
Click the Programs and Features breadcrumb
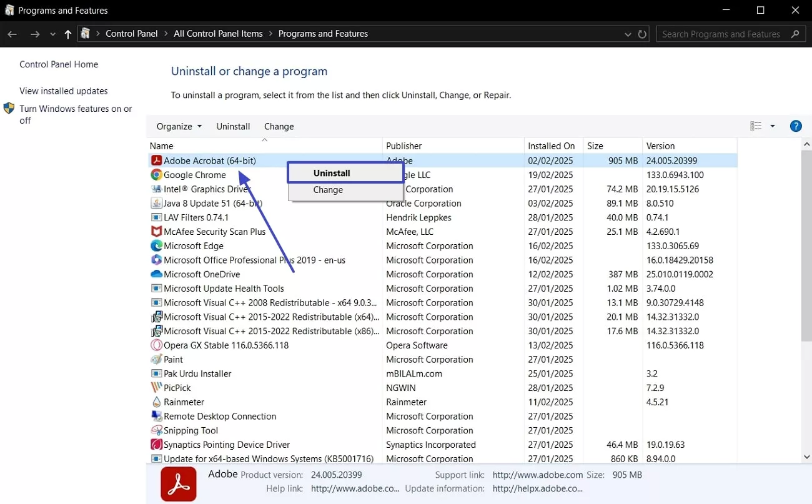tap(323, 34)
